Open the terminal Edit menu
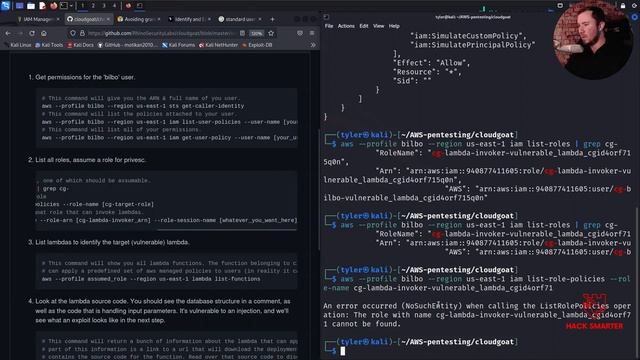 (x=364, y=26)
